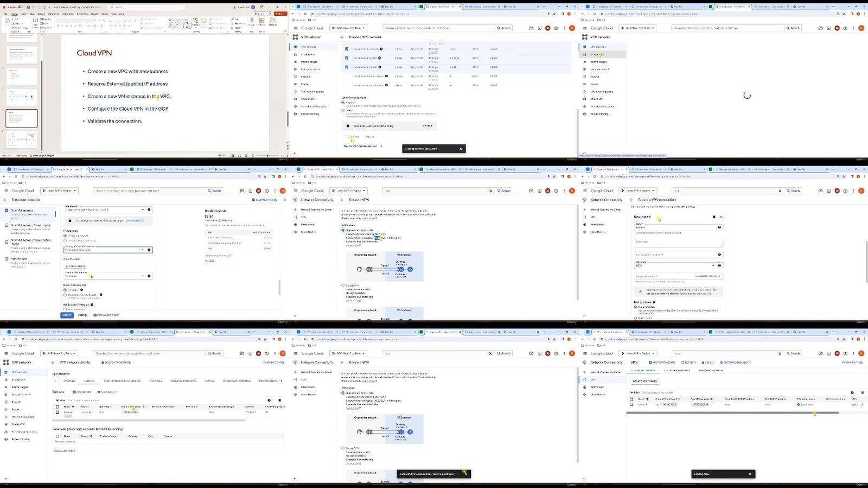Dismiss the 'Successfully created address' toast
Image resolution: width=868 pixels, height=488 pixels.
[465, 474]
